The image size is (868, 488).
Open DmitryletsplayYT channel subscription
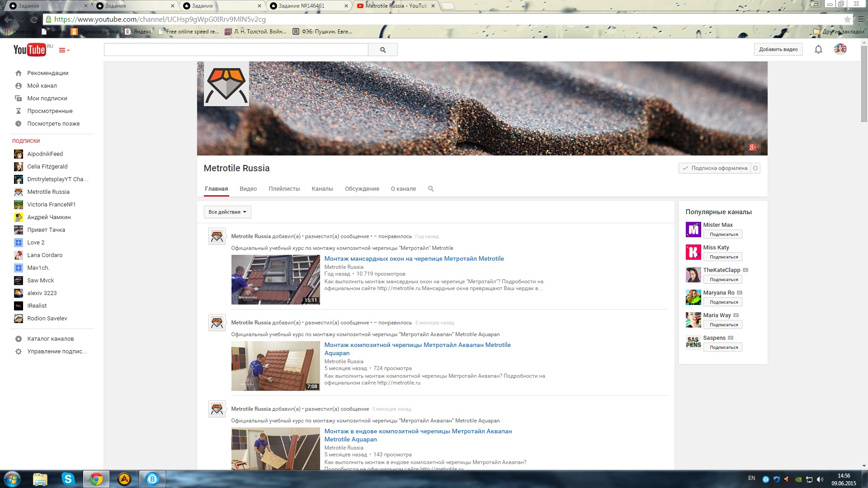tap(57, 179)
